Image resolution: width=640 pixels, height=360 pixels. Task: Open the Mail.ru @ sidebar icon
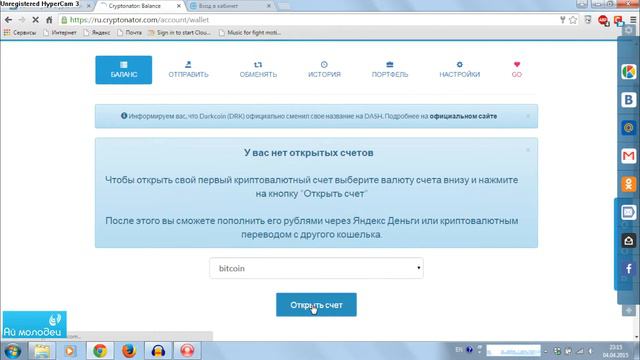coord(629,128)
